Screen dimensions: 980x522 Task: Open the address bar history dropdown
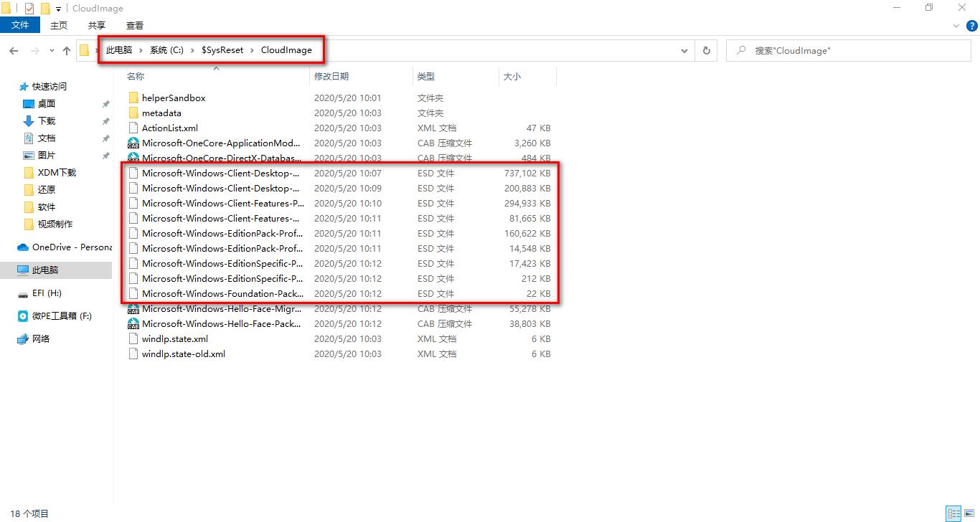point(684,50)
